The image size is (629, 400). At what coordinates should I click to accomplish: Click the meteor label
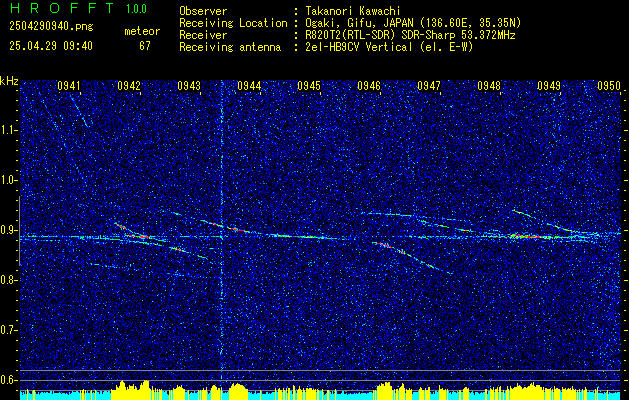(142, 31)
